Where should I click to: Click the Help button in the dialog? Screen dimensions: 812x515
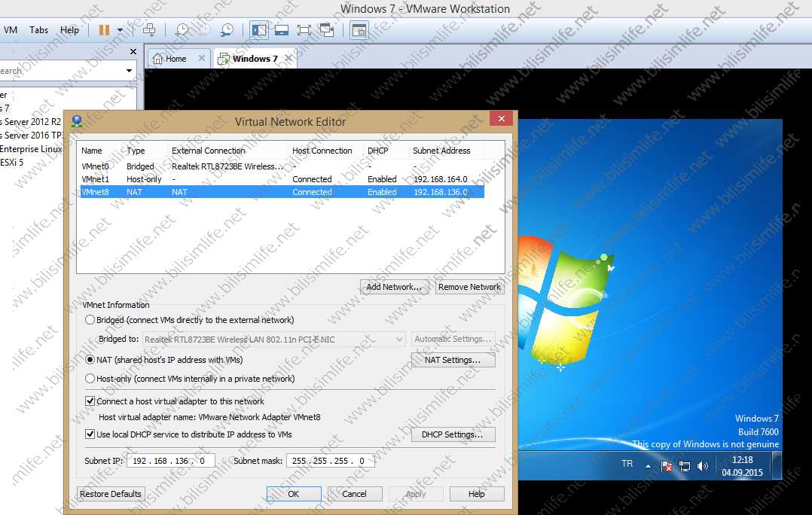point(476,494)
